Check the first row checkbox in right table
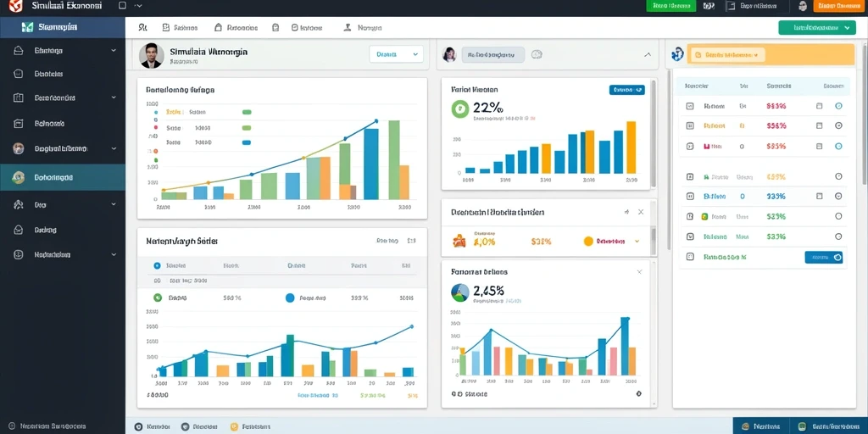 click(690, 106)
